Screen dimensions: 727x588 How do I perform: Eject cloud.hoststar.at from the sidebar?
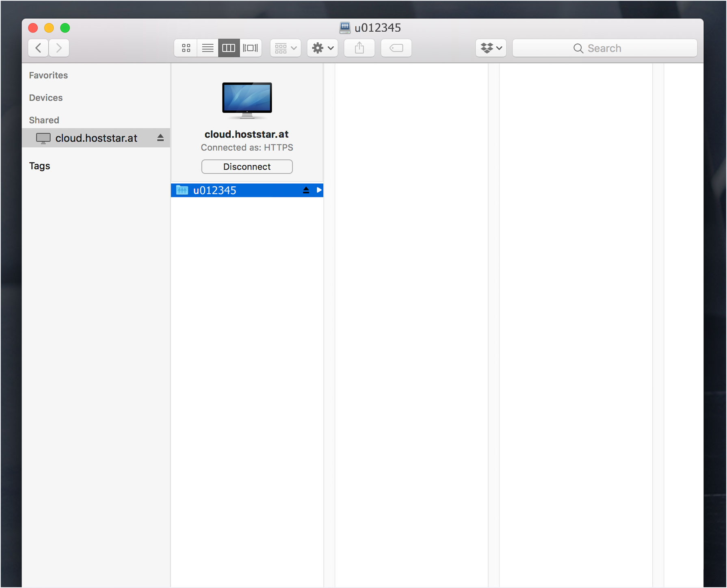click(160, 138)
